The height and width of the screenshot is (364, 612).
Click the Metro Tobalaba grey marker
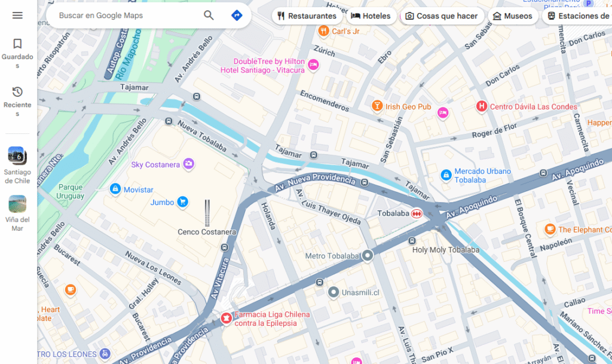pos(368,256)
